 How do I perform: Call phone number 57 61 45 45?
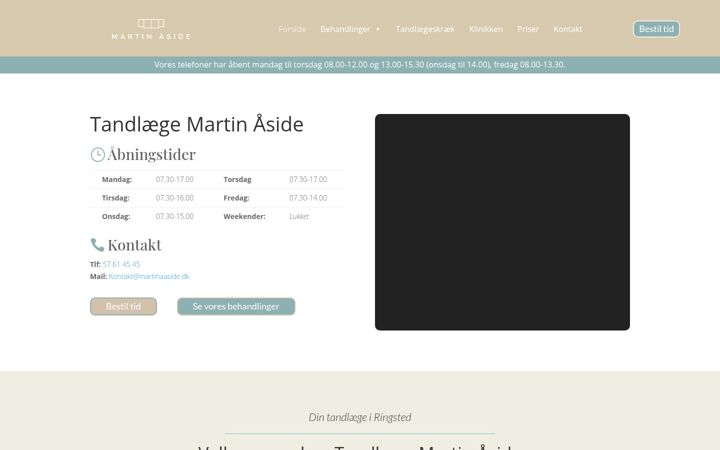(121, 264)
